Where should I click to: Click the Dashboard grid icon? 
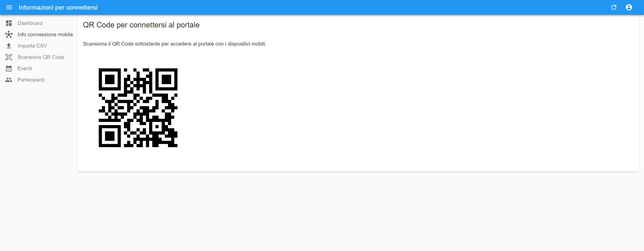(x=9, y=23)
